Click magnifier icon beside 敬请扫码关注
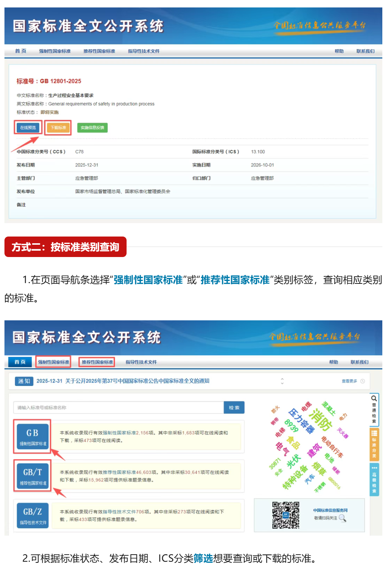The image size is (392, 574). tap(342, 518)
